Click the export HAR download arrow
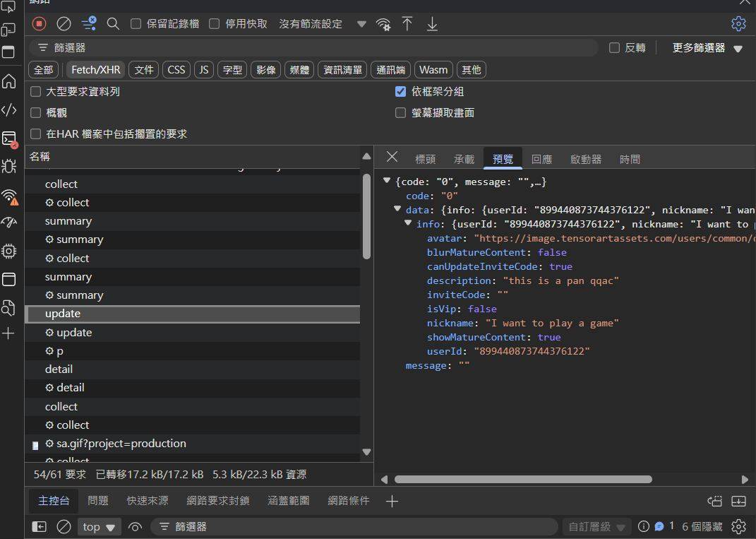Viewport: 756px width, 539px height. tap(432, 24)
